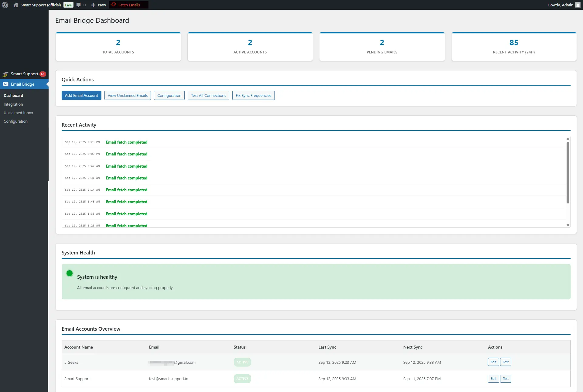Click the Actions column header
583x392 pixels.
(495, 347)
